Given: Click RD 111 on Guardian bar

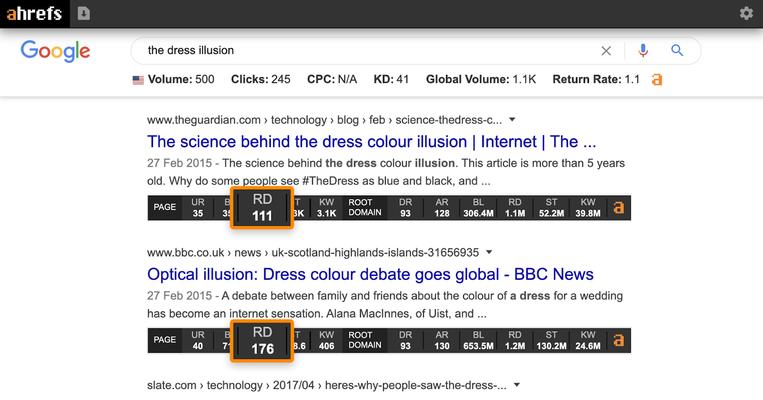Looking at the screenshot, I should pos(262,208).
